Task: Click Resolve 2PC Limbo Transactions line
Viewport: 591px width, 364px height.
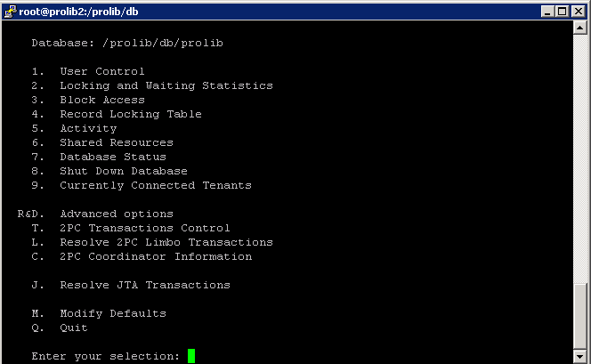Action: [152, 242]
